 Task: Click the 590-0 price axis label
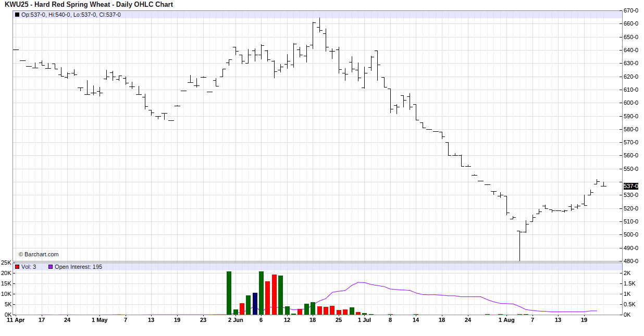[631, 116]
